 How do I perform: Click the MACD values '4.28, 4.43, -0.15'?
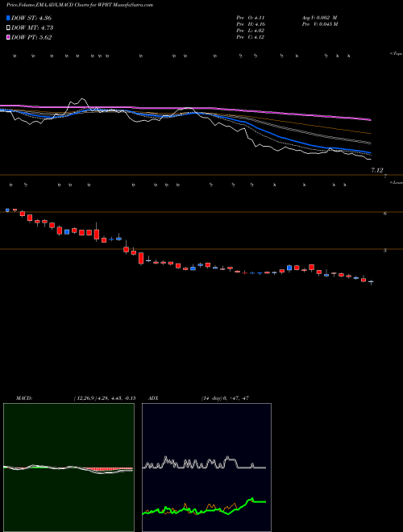pos(116,398)
